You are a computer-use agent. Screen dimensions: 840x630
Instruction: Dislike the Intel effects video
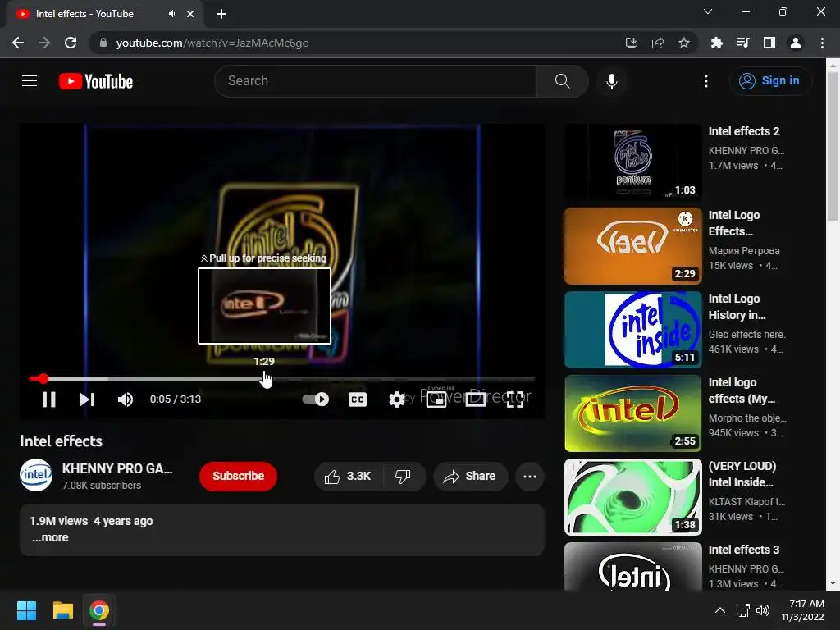tap(403, 476)
